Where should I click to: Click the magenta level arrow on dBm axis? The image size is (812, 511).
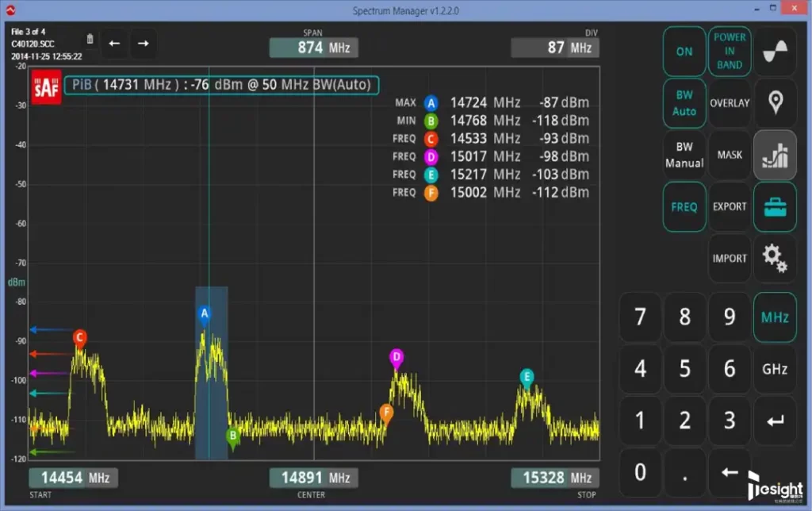(50, 373)
